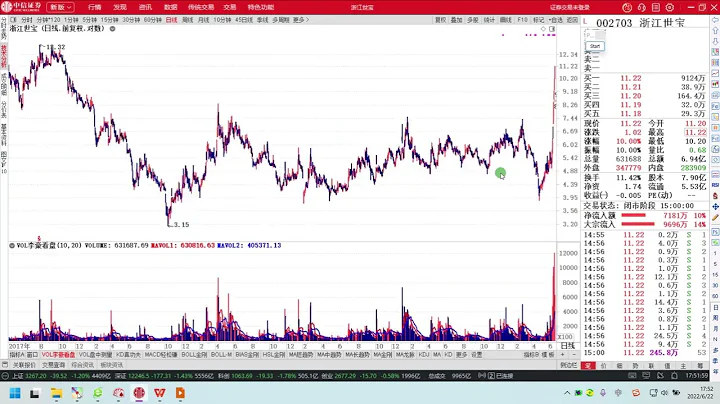720x404 pixels.
Task: Click the 返回 return button
Action: point(572,20)
